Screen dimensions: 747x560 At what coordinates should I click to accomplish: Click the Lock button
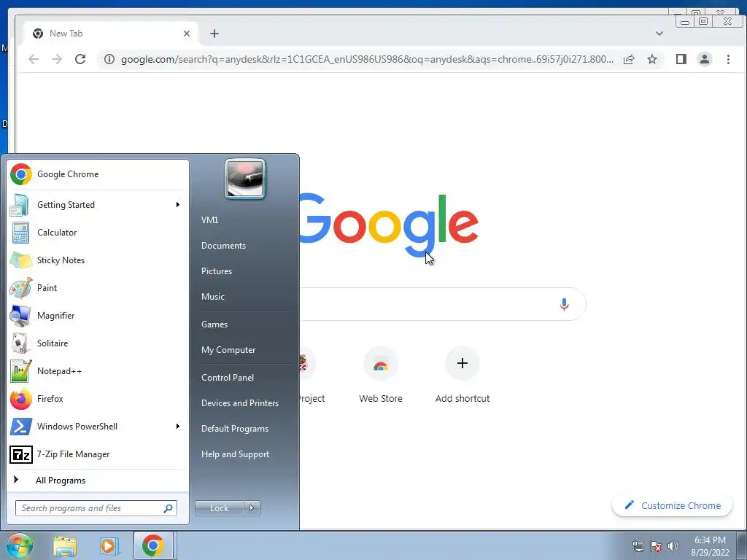pos(220,508)
